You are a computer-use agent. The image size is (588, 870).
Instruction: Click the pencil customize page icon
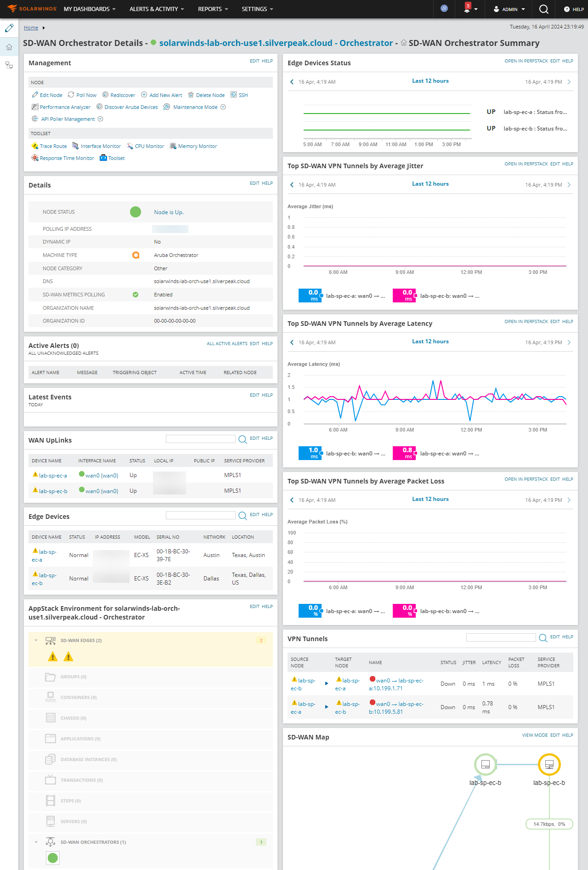(x=9, y=28)
